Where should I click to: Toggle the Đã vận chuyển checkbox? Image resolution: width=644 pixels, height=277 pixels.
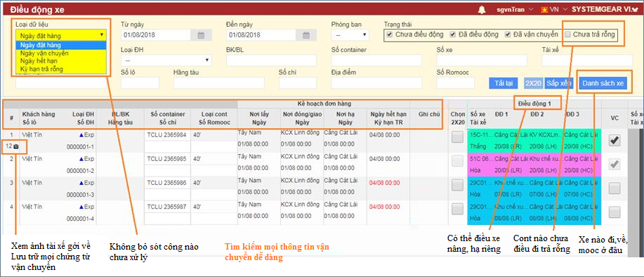pos(508,34)
